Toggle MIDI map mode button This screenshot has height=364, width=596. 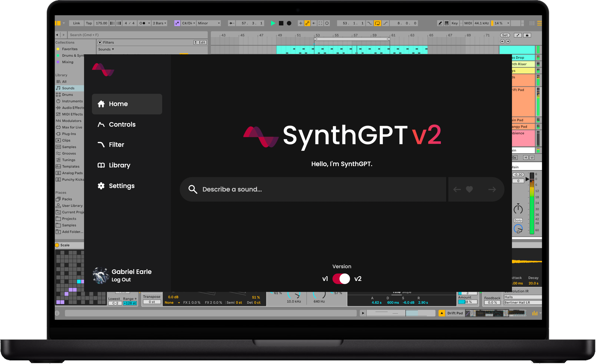coord(468,23)
